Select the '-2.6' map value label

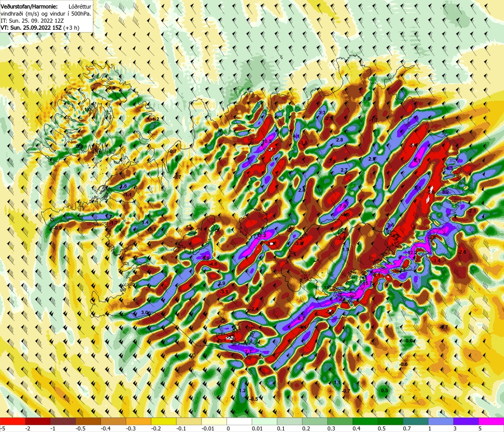coord(462,252)
